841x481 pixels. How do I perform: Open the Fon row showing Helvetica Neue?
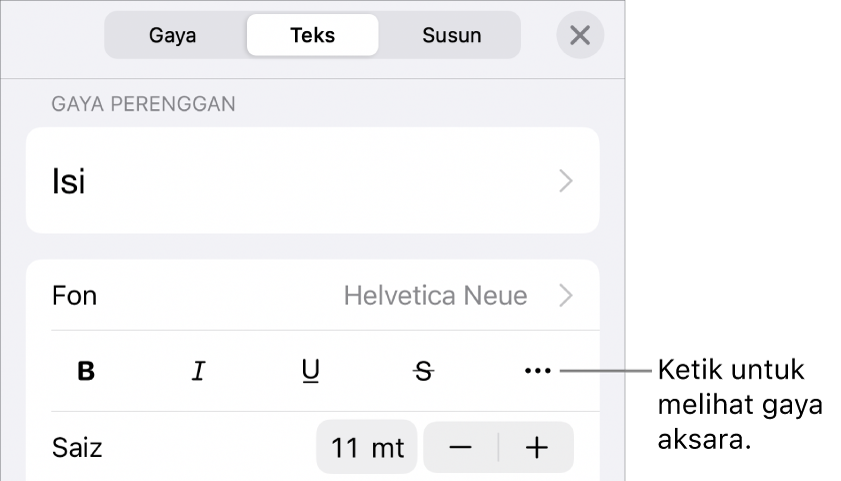point(313,295)
